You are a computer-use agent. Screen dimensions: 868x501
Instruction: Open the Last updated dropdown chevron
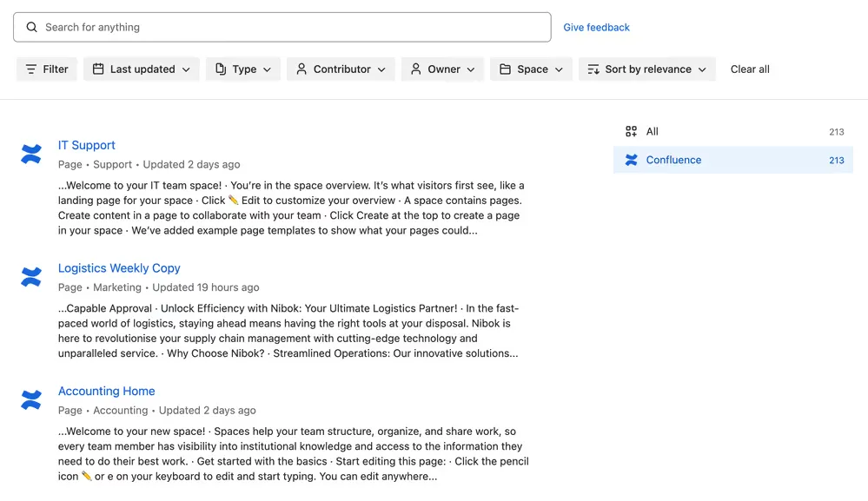click(186, 69)
